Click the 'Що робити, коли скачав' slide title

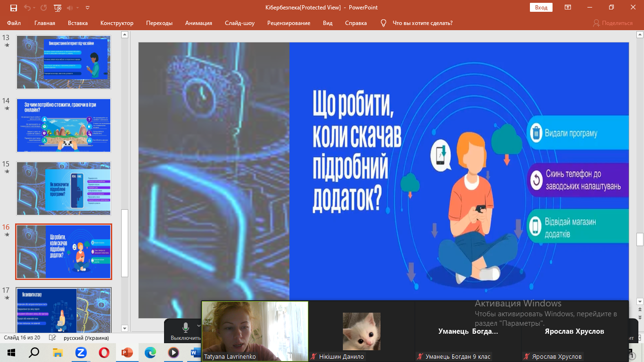point(357,151)
